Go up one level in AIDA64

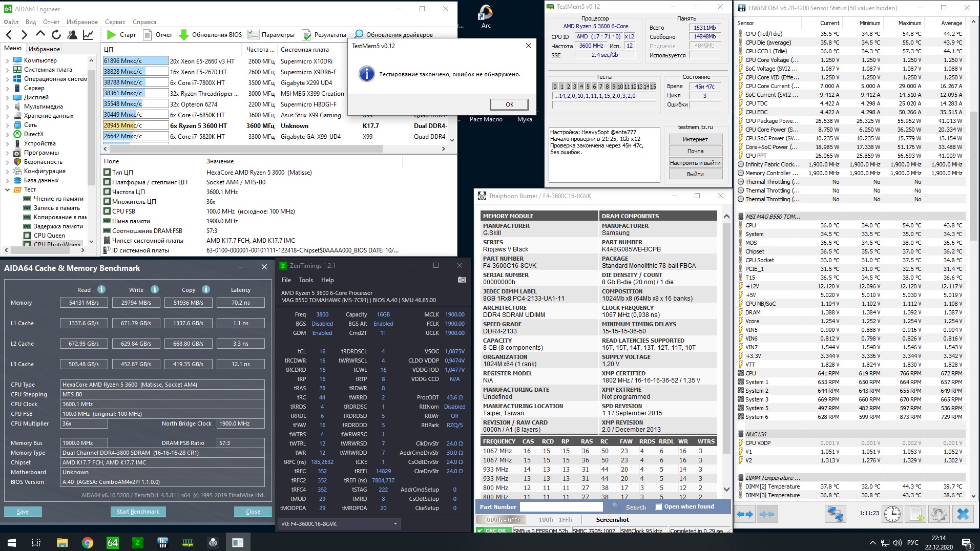40,34
